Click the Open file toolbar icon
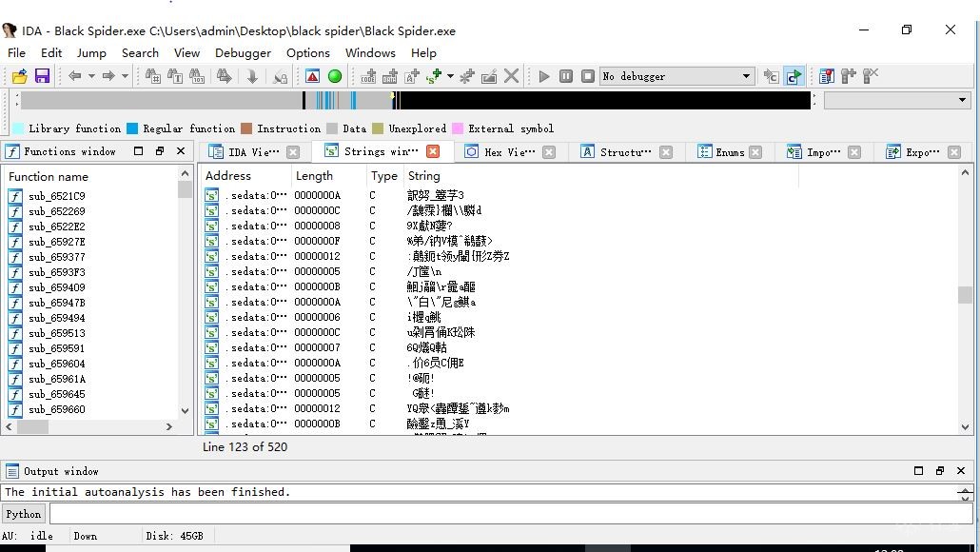 click(19, 76)
